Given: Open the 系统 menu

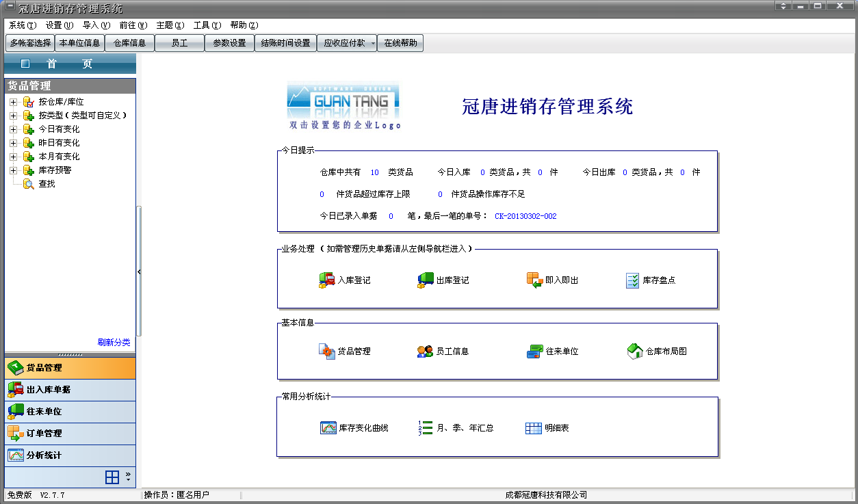Looking at the screenshot, I should pyautogui.click(x=18, y=25).
